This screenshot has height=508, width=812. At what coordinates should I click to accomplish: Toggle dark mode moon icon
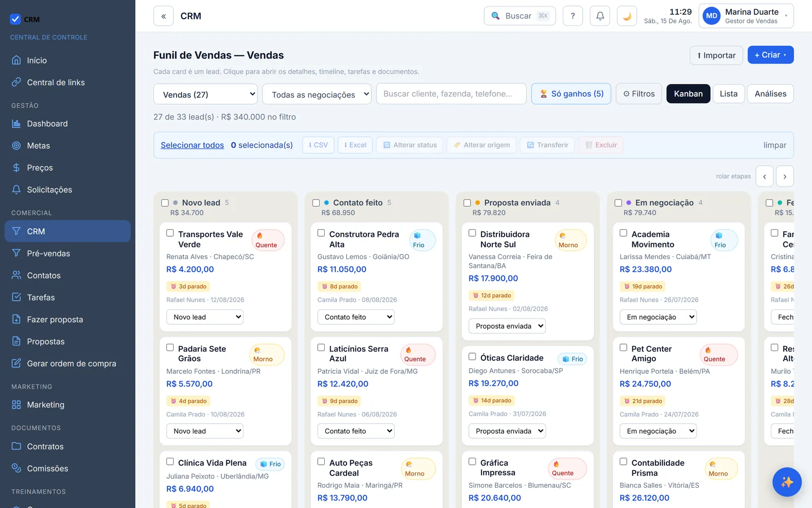pos(627,16)
